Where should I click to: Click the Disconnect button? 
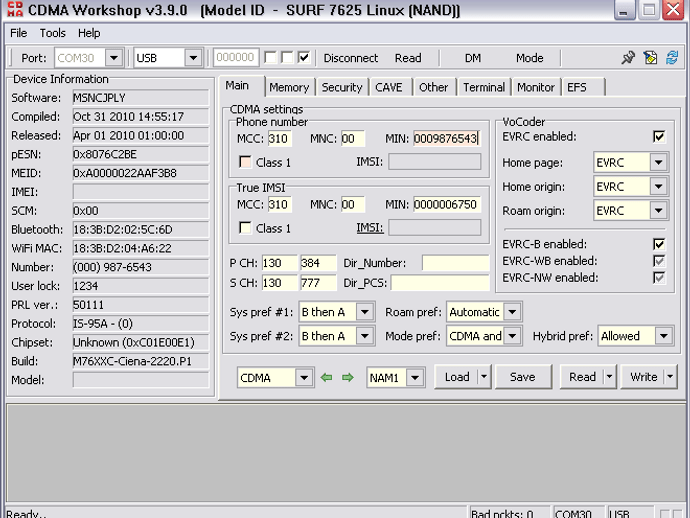click(x=351, y=58)
